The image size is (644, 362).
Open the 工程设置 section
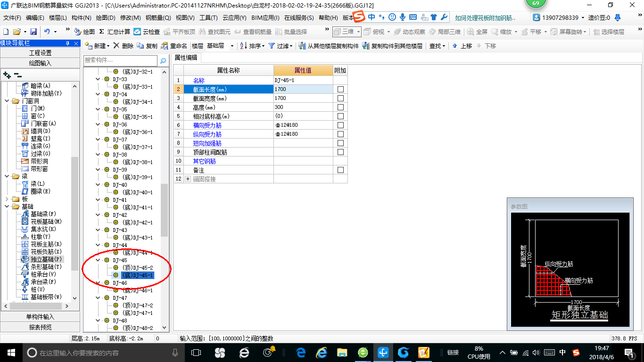(x=40, y=53)
